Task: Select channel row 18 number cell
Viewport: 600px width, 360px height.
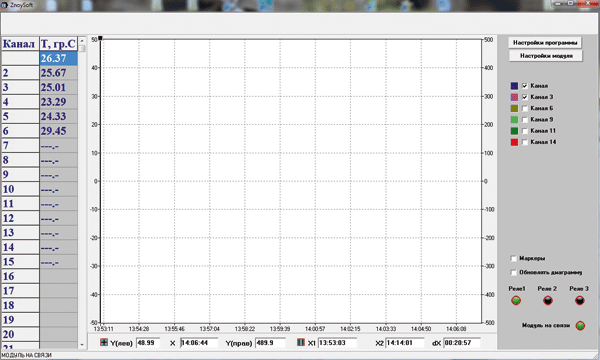Action: pyautogui.click(x=20, y=305)
